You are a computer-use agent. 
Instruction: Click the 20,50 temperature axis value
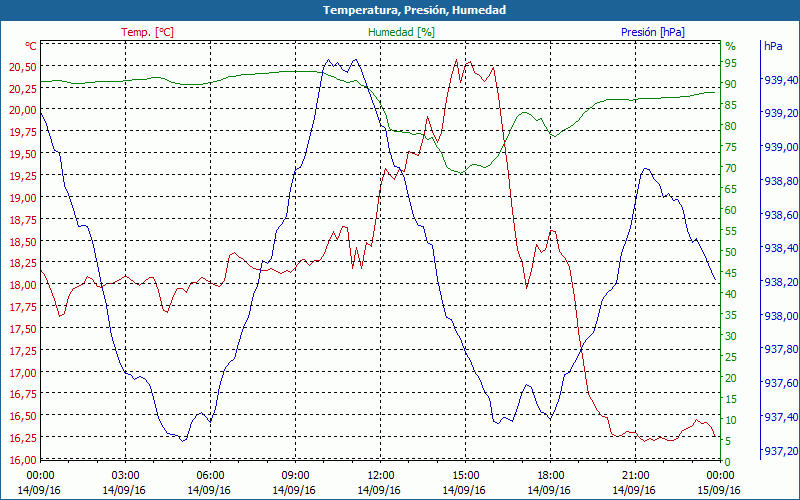point(23,67)
